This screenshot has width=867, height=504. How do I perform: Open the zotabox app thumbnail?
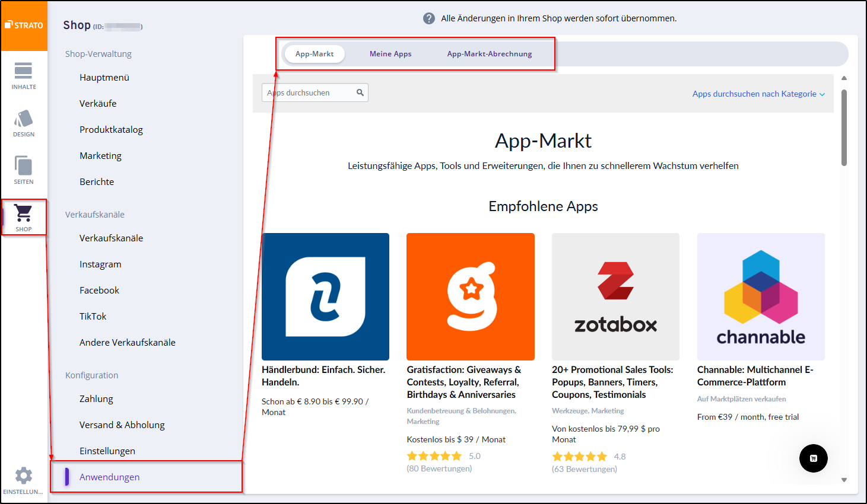(615, 296)
